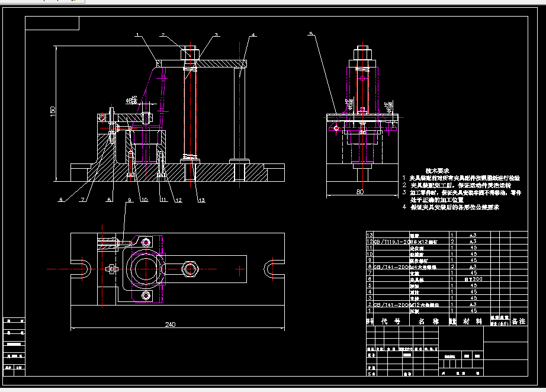Click the quantity 2 cell in row 12
The width and height of the screenshot is (546, 392).
pyautogui.click(x=452, y=241)
